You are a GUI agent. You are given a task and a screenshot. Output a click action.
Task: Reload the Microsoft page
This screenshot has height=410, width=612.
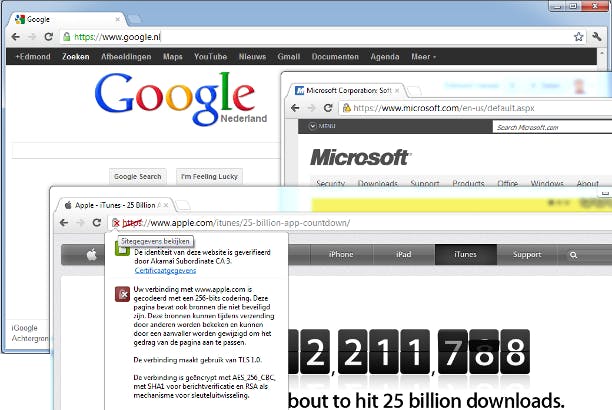(328, 108)
